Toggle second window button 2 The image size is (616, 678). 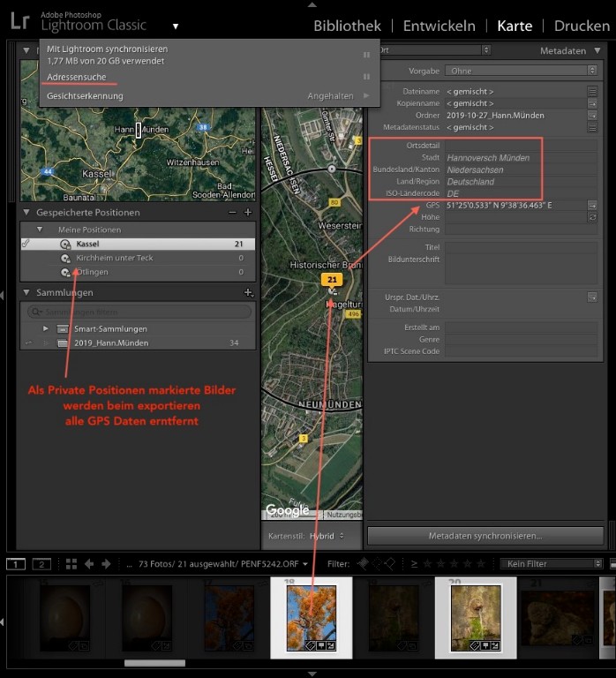pos(42,564)
